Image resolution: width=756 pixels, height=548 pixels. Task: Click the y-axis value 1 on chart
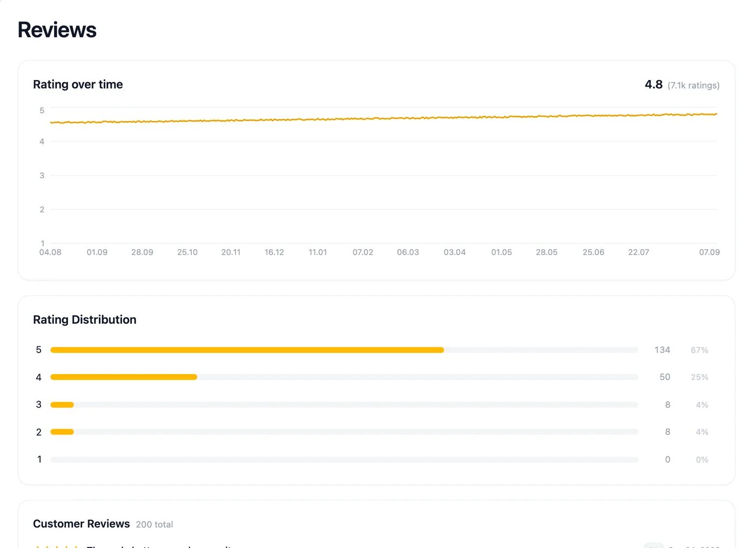pyautogui.click(x=42, y=244)
